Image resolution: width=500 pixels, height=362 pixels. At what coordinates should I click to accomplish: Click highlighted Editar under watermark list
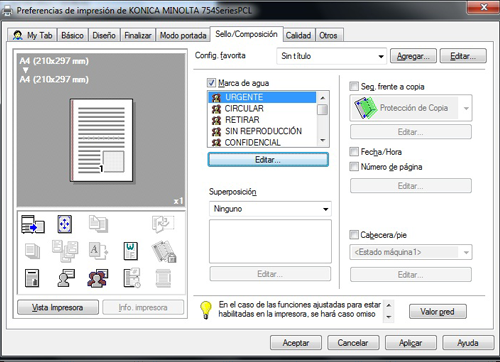268,160
